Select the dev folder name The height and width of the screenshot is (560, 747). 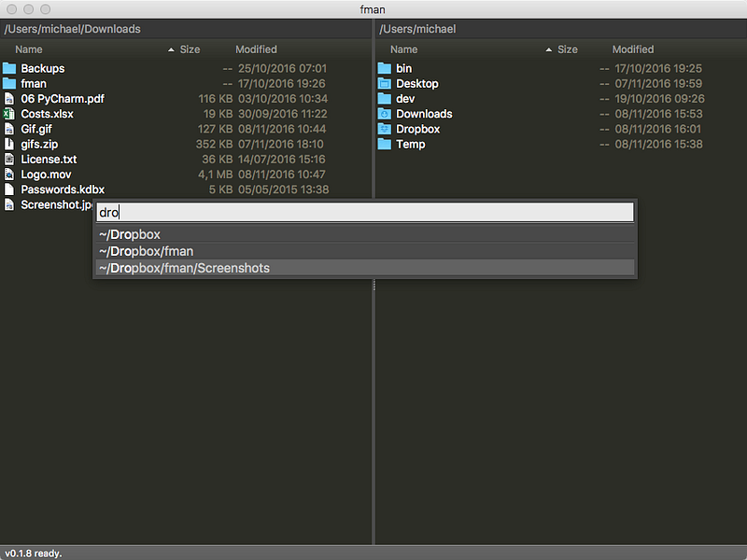[405, 99]
